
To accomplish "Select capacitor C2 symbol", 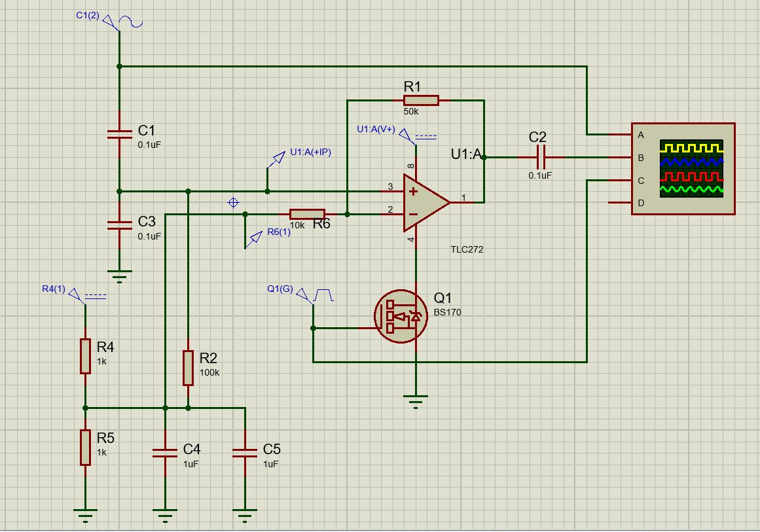I will click(x=541, y=158).
